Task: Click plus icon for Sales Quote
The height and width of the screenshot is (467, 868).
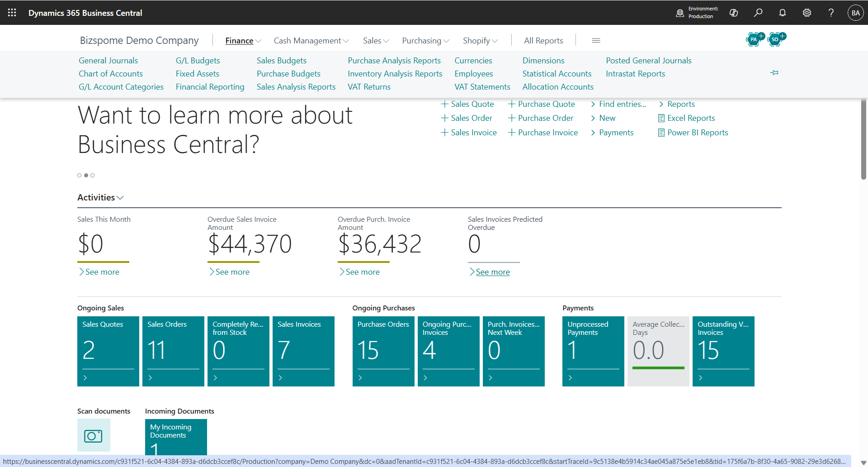Action: pos(445,104)
